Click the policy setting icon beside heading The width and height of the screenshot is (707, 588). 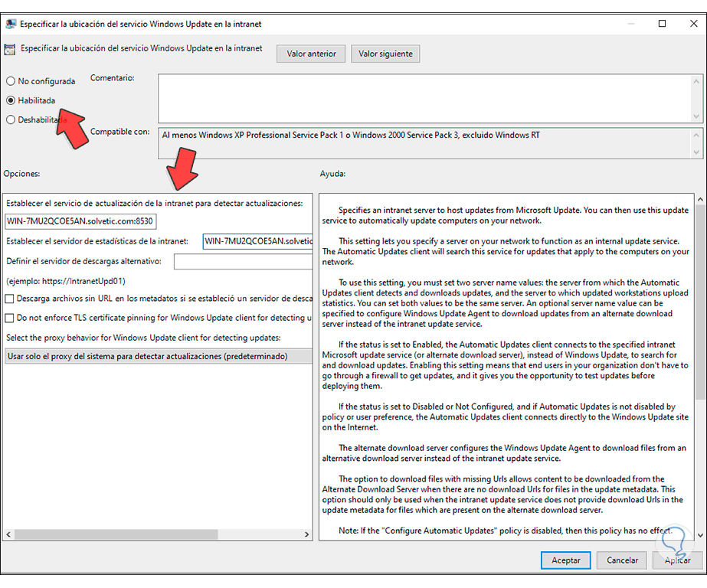pyautogui.click(x=9, y=49)
